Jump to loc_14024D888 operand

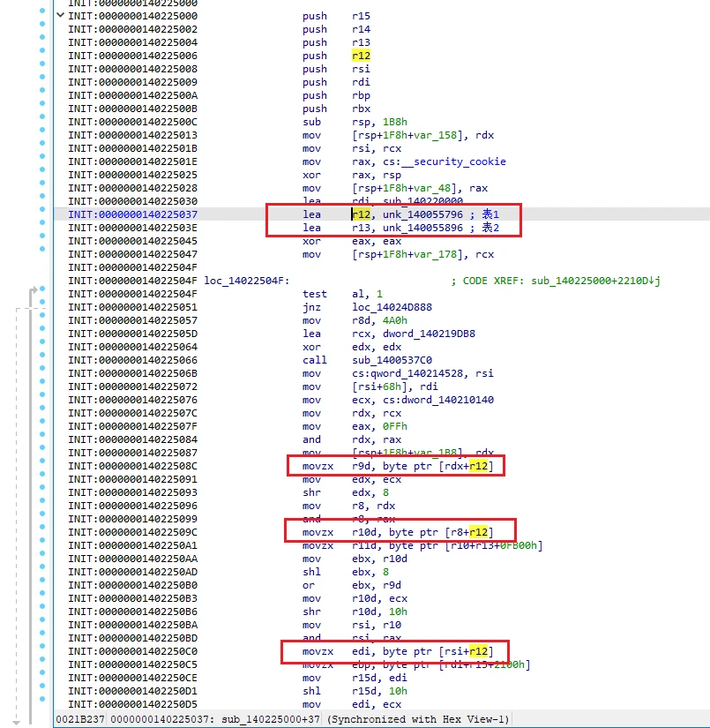click(392, 307)
